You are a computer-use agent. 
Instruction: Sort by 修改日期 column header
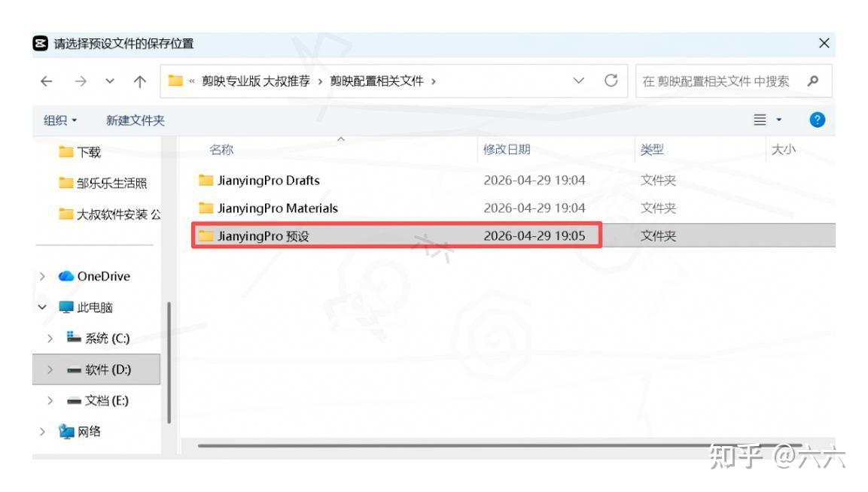click(x=507, y=150)
